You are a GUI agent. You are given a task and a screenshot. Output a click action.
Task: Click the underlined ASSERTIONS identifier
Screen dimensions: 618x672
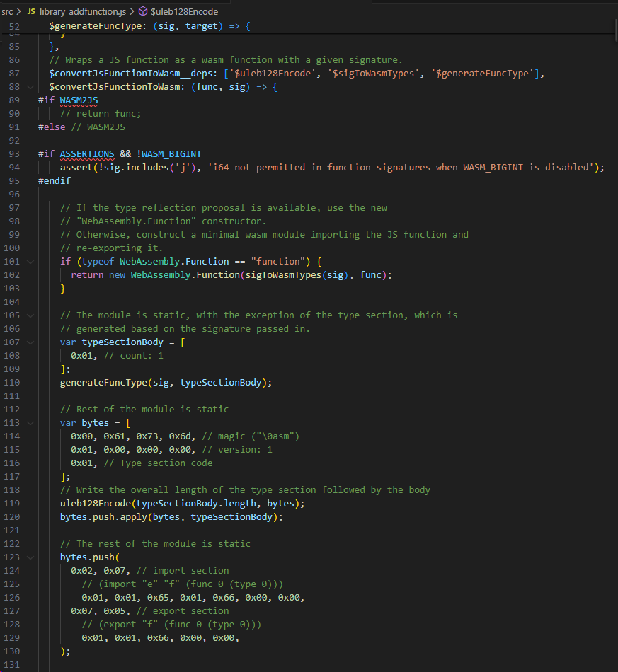pos(87,154)
